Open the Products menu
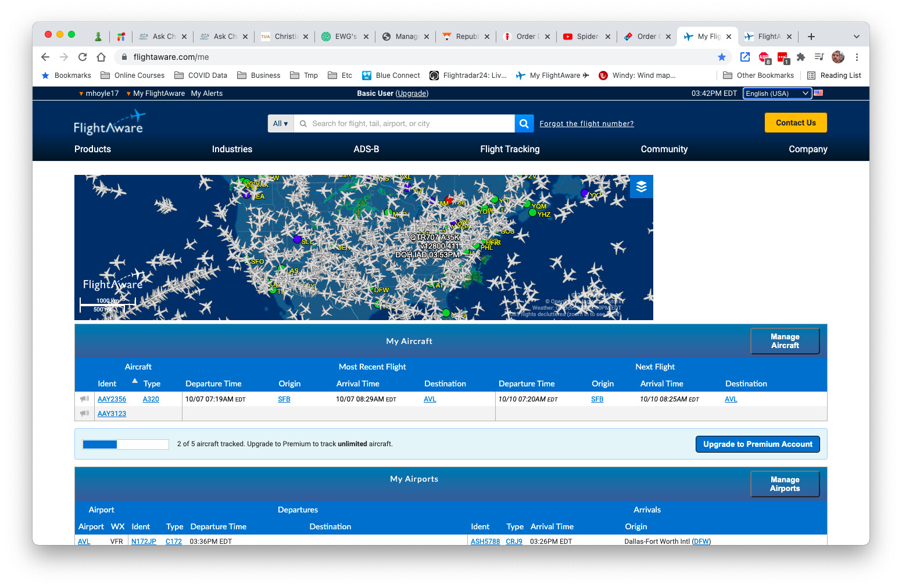The height and width of the screenshot is (588, 902). tap(92, 149)
